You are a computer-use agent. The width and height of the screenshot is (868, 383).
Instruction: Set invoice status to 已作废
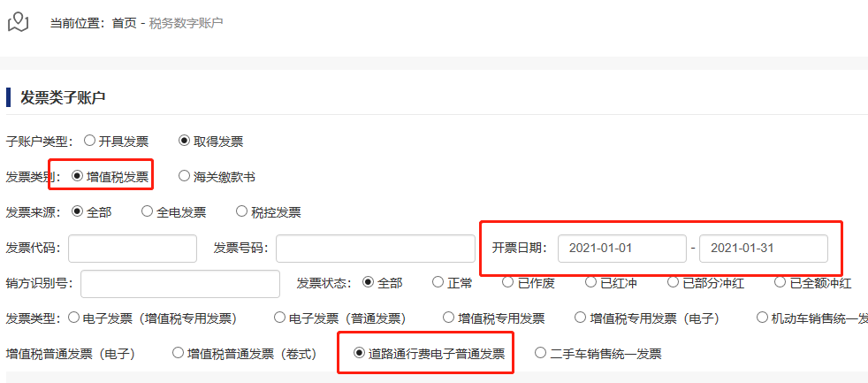(507, 283)
